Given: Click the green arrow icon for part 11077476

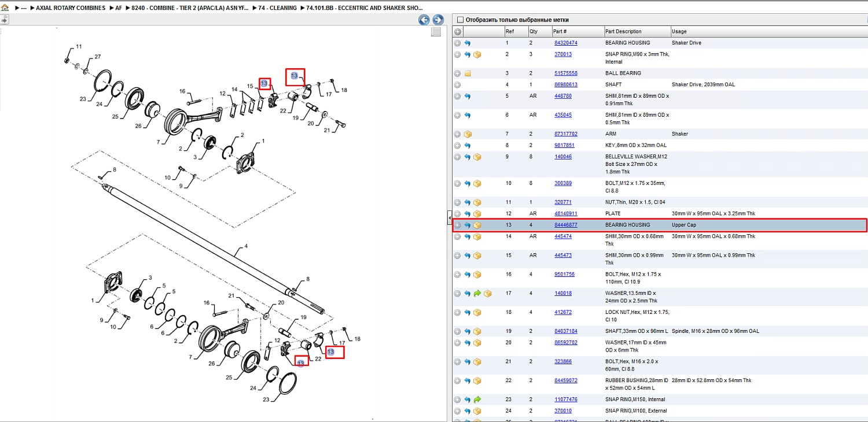Looking at the screenshot, I should click(477, 399).
